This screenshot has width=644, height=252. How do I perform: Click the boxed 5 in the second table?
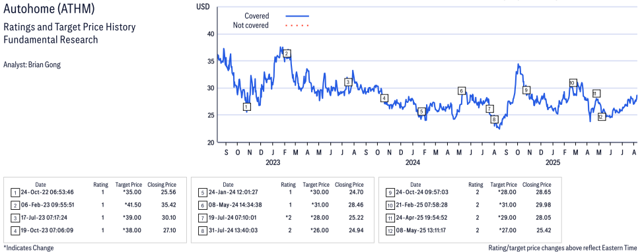click(x=202, y=192)
